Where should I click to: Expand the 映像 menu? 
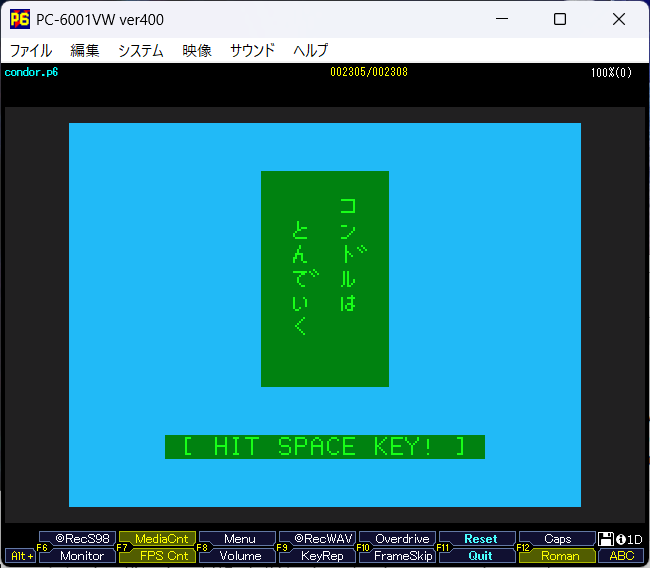197,50
